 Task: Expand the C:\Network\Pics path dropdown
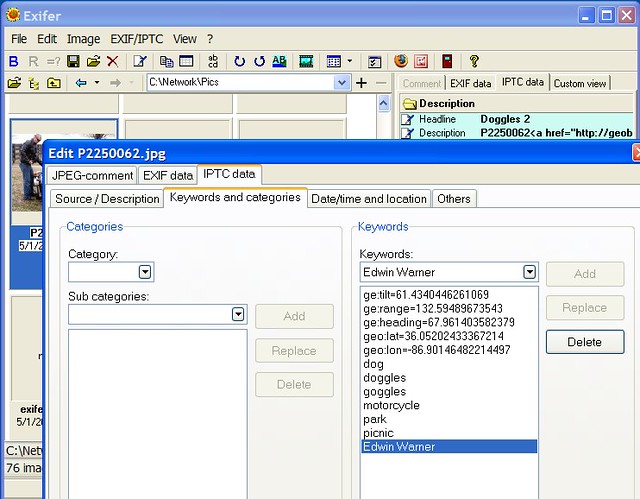pos(342,82)
